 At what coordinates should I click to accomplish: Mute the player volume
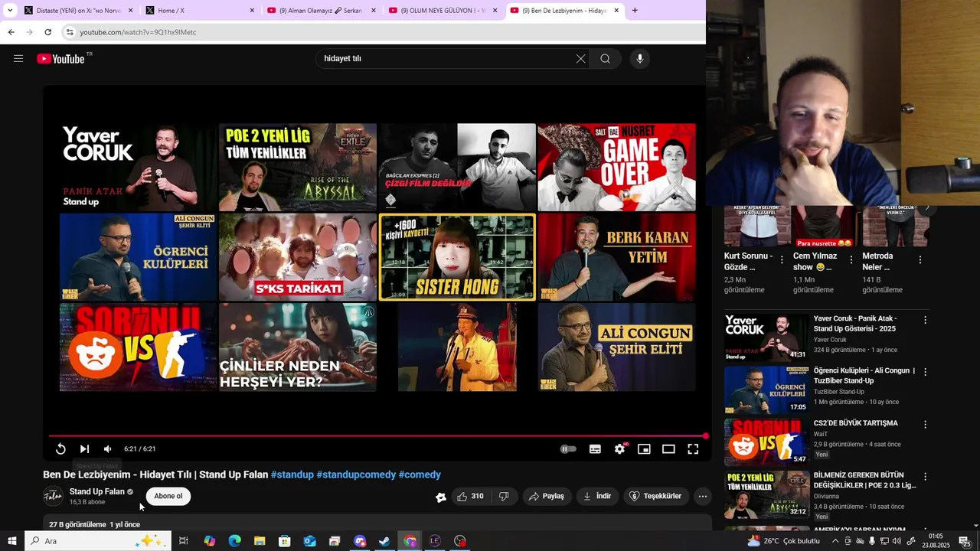108,449
